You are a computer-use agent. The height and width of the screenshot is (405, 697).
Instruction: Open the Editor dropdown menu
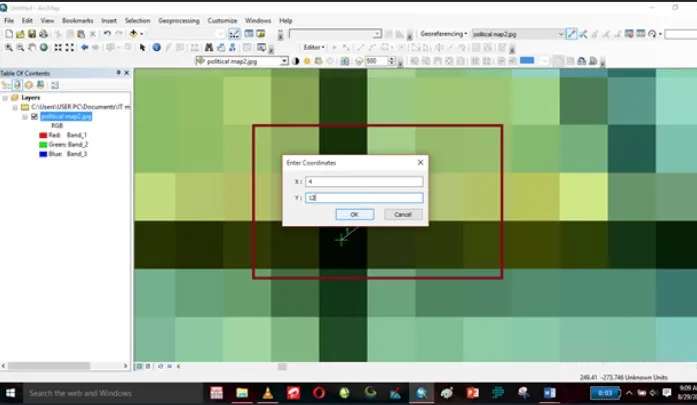pos(314,47)
